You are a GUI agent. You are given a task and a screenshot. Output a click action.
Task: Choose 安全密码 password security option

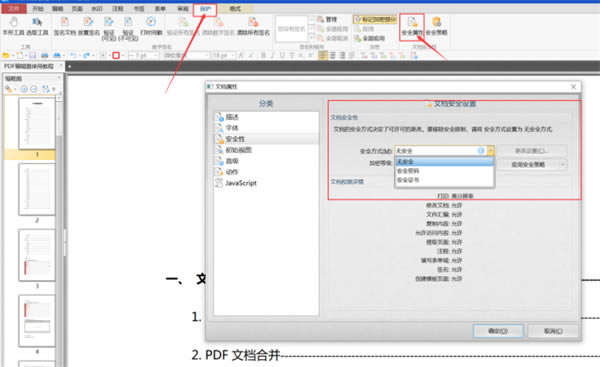[x=444, y=171]
